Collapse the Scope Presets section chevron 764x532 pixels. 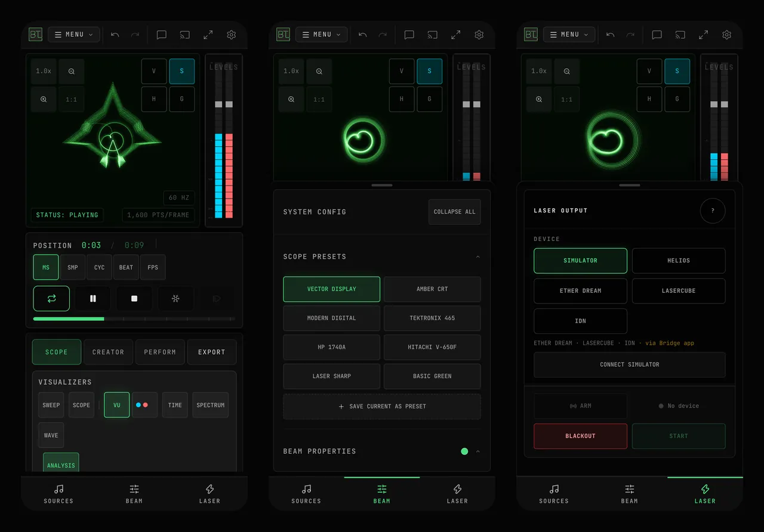coord(478,256)
